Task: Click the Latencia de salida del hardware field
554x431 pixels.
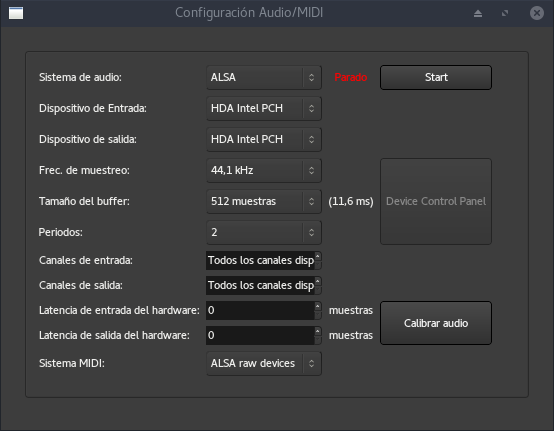Action: [x=260, y=335]
